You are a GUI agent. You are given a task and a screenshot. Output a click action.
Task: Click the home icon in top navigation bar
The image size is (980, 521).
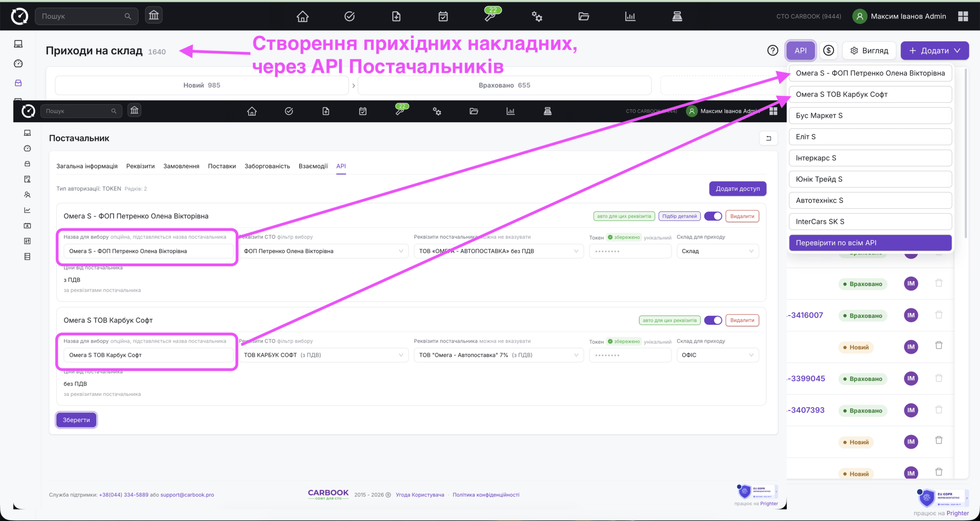pyautogui.click(x=302, y=16)
